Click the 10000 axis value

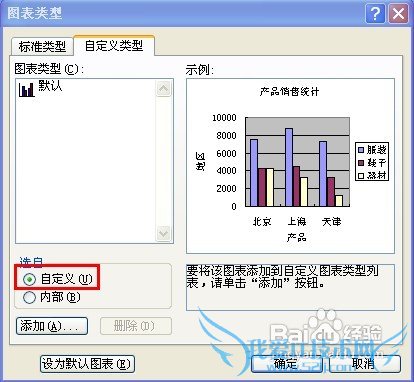(x=224, y=117)
